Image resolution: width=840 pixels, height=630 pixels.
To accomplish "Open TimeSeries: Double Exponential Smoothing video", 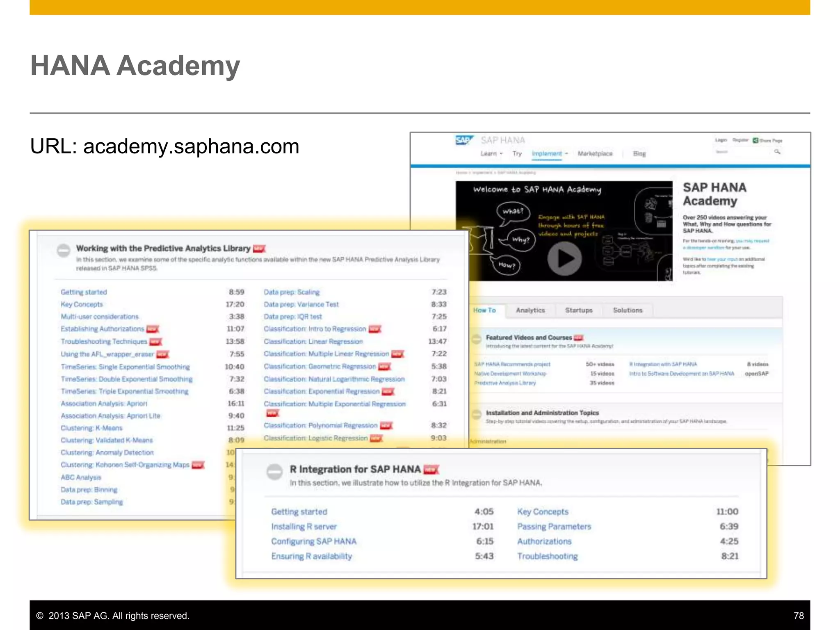I will coord(126,379).
